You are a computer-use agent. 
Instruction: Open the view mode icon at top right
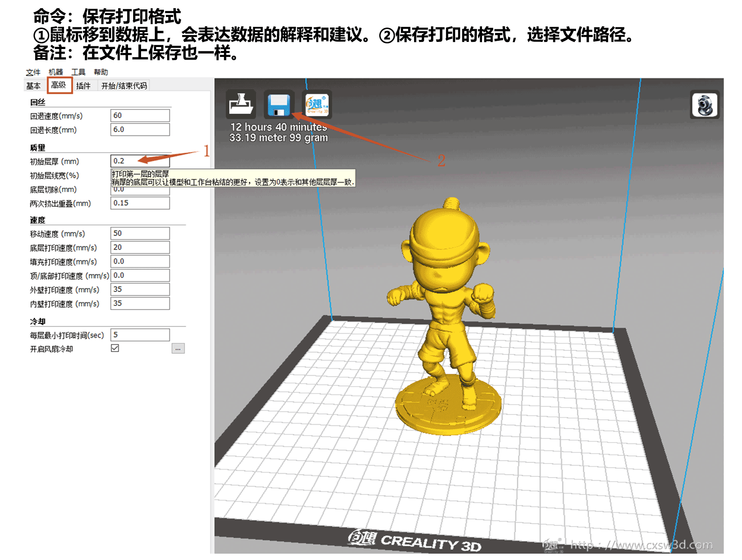coord(704,105)
